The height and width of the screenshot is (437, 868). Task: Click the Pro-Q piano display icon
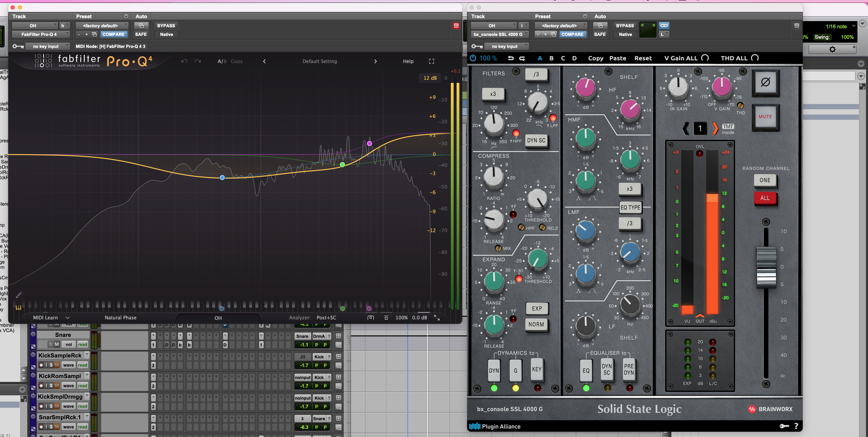click(x=18, y=307)
